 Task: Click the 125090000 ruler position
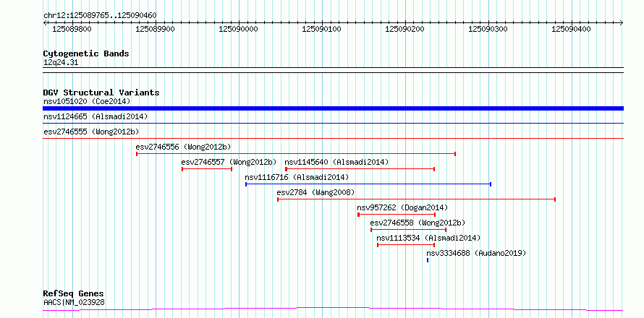tap(239, 29)
